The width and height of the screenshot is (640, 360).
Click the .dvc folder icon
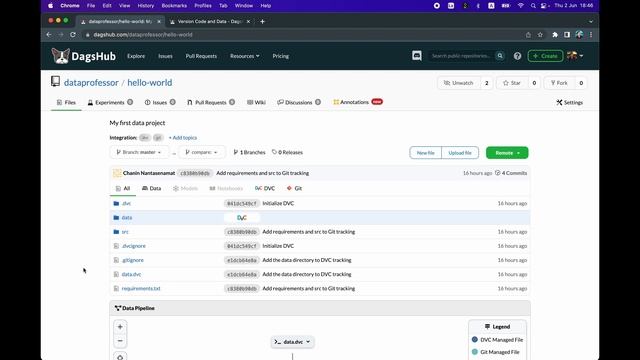116,203
